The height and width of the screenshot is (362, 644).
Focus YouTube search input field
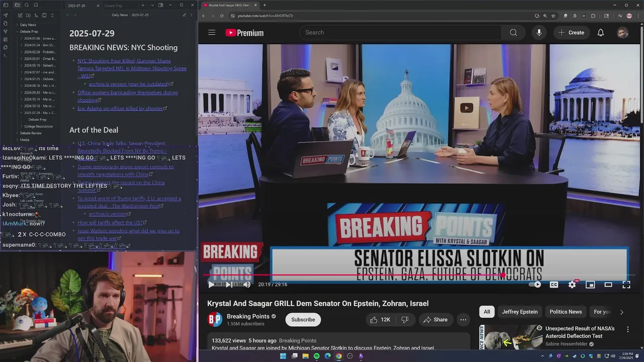tap(400, 33)
